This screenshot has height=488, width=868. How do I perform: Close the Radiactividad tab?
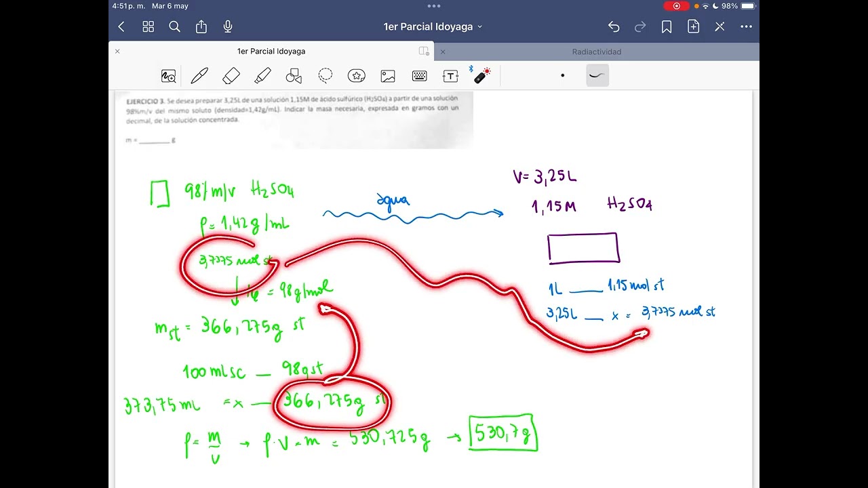point(443,51)
